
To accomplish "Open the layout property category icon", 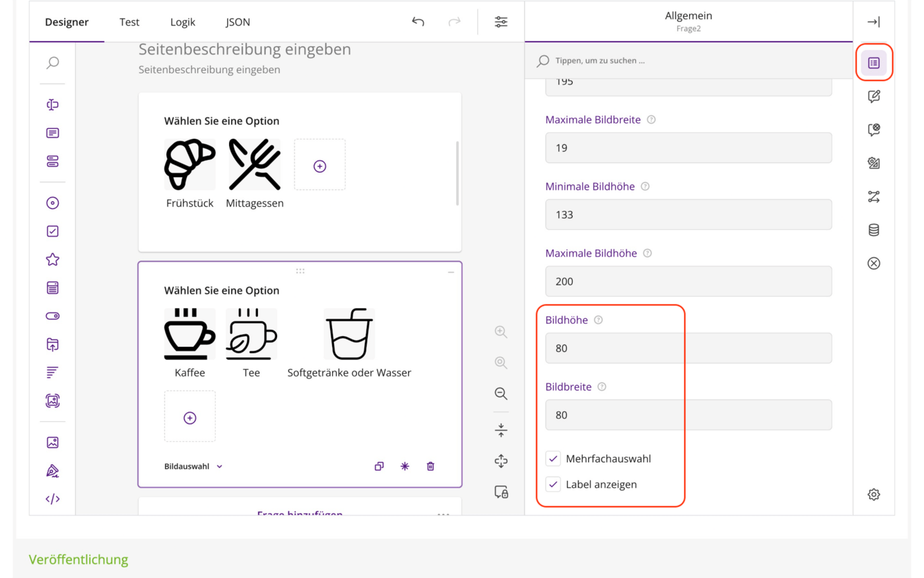I will click(x=874, y=163).
